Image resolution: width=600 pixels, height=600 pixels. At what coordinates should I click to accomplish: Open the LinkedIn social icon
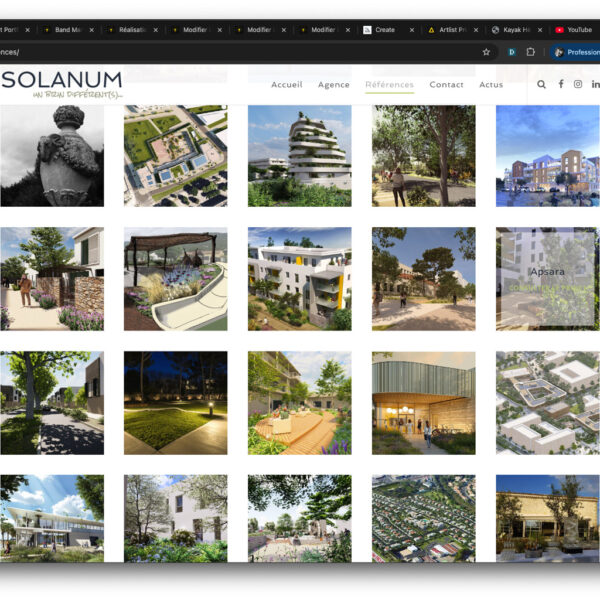coord(595,85)
